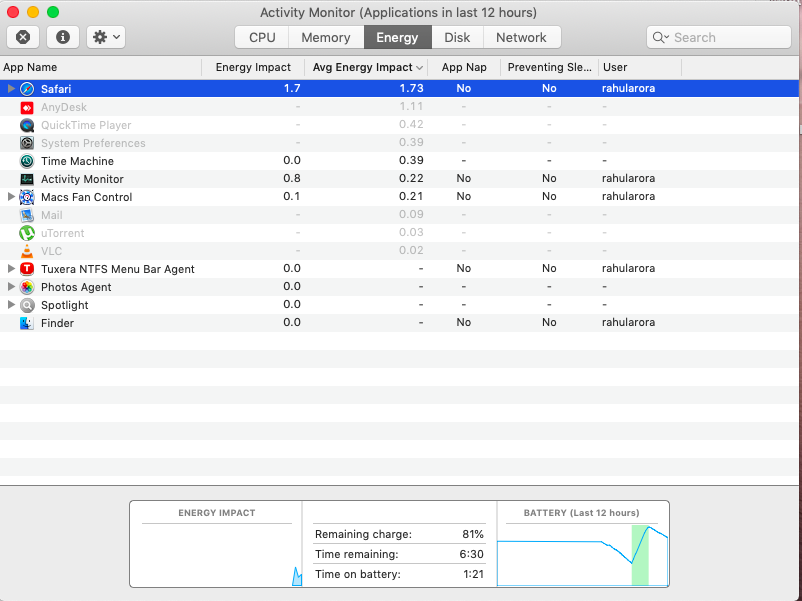Select the System Preferences row name
802x601 pixels.
coord(93,143)
